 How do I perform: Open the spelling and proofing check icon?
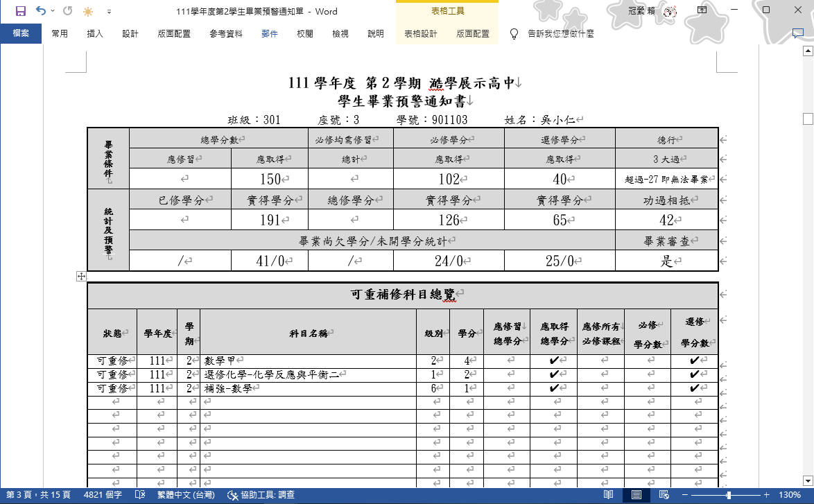tap(140, 495)
